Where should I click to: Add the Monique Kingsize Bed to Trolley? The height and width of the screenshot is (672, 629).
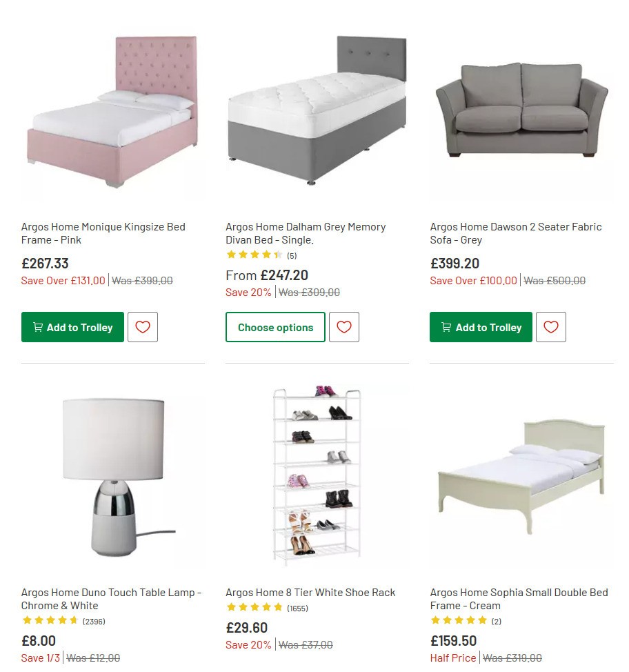point(72,327)
